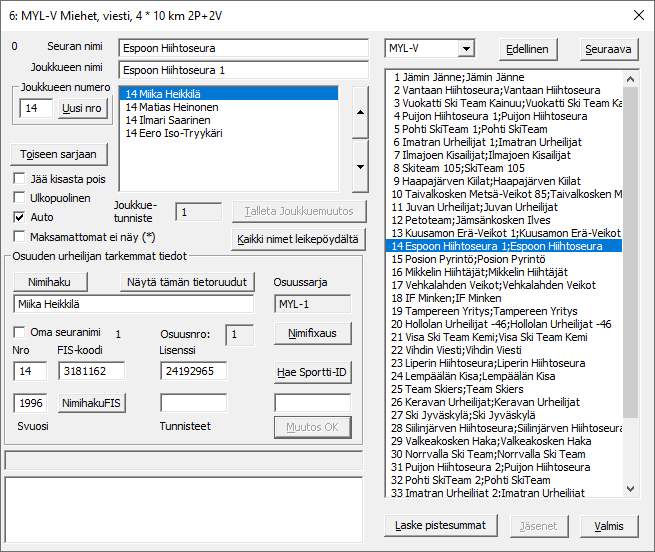Toggle 'Maksamattomat ei näy' checkbox
Screen dimensions: 655x552
(20, 236)
